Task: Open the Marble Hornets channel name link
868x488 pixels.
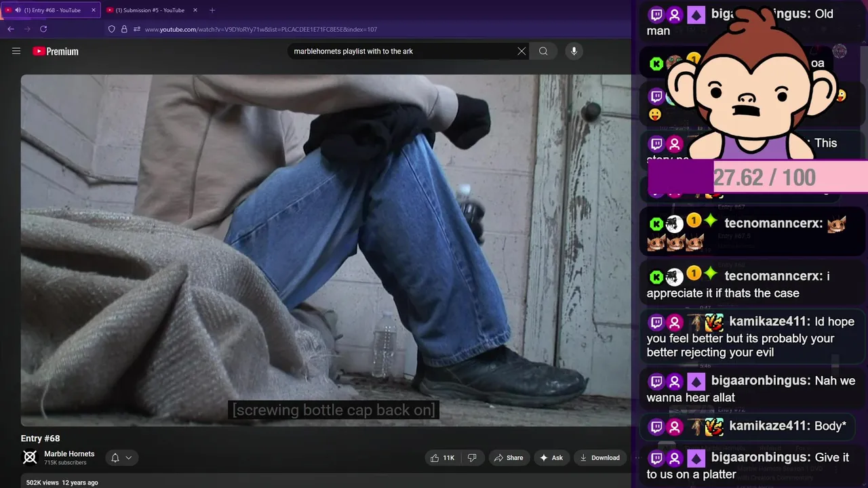Action: pyautogui.click(x=69, y=454)
